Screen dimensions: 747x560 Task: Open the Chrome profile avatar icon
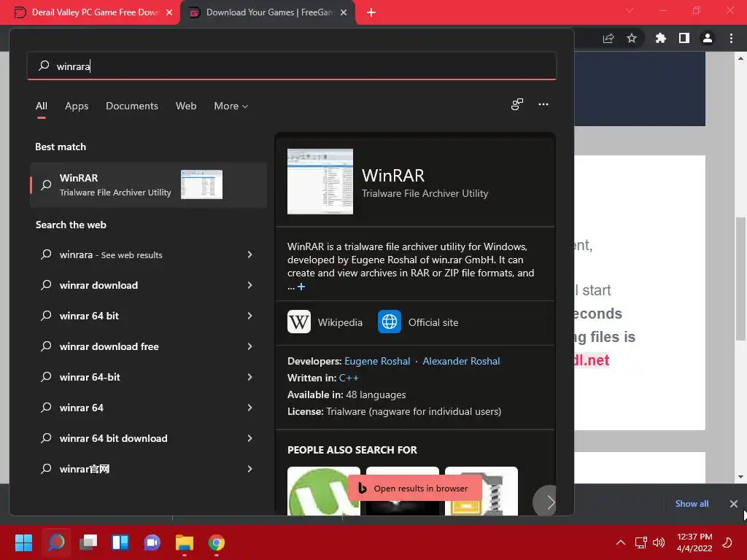[708, 38]
